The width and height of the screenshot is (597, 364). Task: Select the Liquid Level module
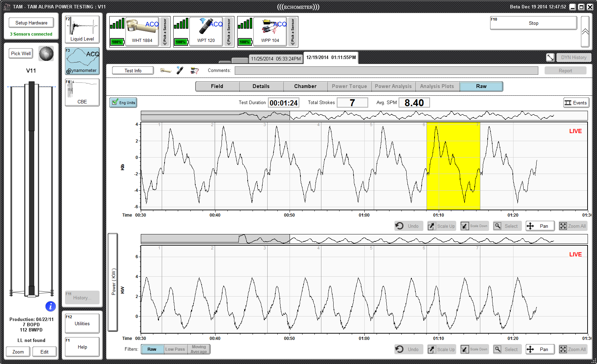(x=82, y=30)
